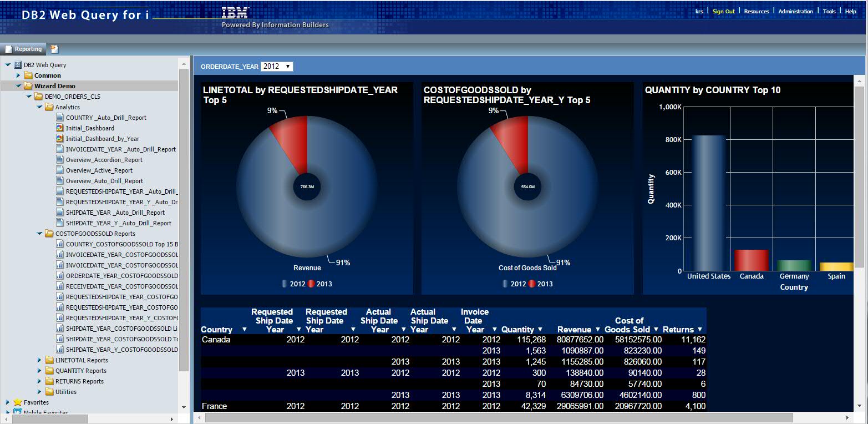Viewport: 868px width, 424px height.
Task: Expand the Favorites node
Action: click(x=8, y=402)
